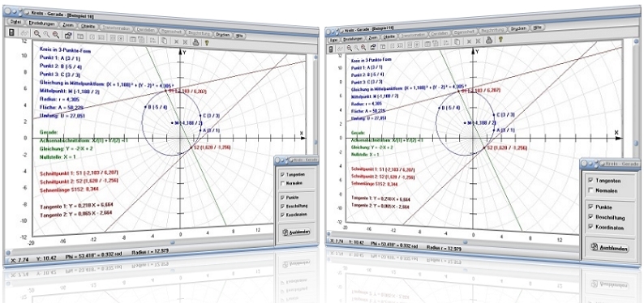Open Objekte menu in left window
The height and width of the screenshot is (303, 644).
point(88,26)
